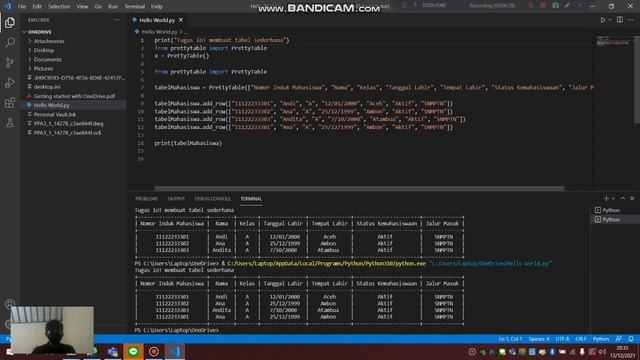Switch to the OUTPUT panel tab
The image size is (640, 360).
coord(176,199)
